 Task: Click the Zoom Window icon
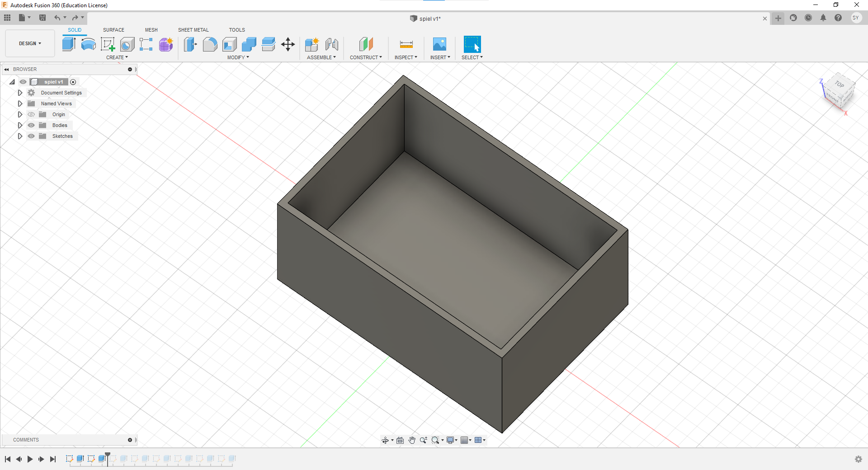[x=435, y=440]
